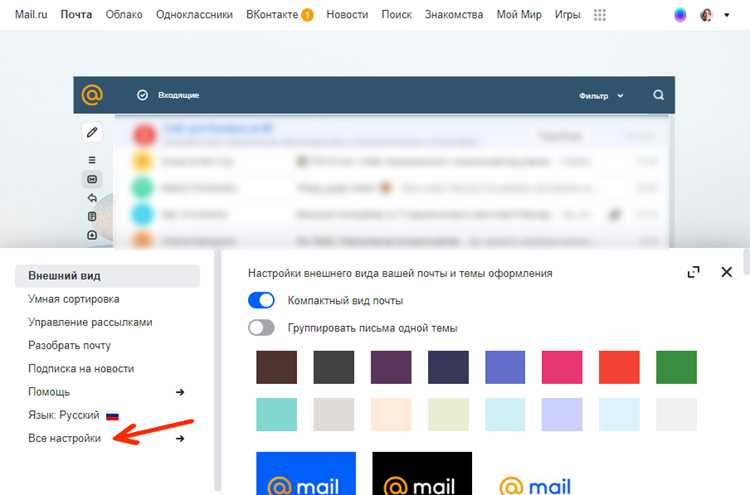The image size is (750, 495).
Task: Go to Почта in top navigation
Action: pos(76,15)
